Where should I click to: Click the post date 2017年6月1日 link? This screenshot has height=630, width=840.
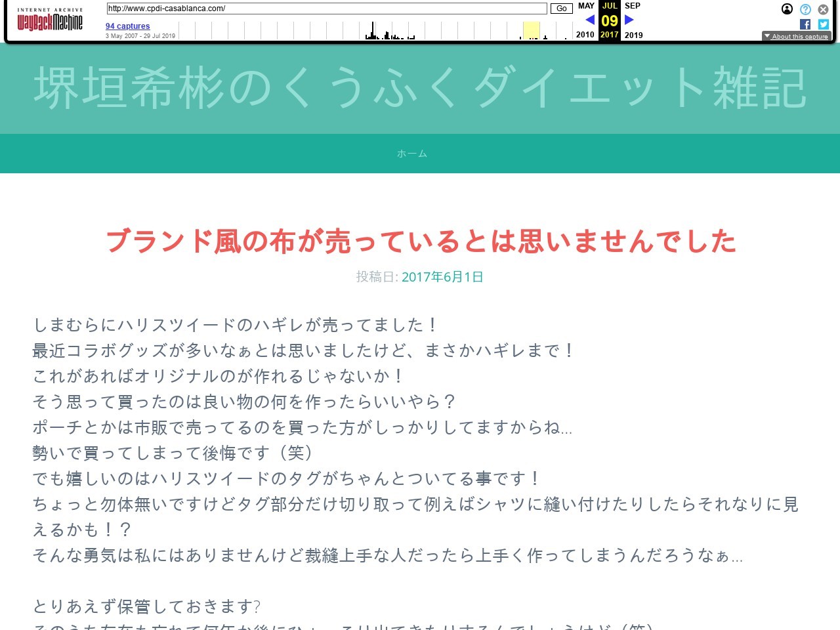tap(442, 277)
